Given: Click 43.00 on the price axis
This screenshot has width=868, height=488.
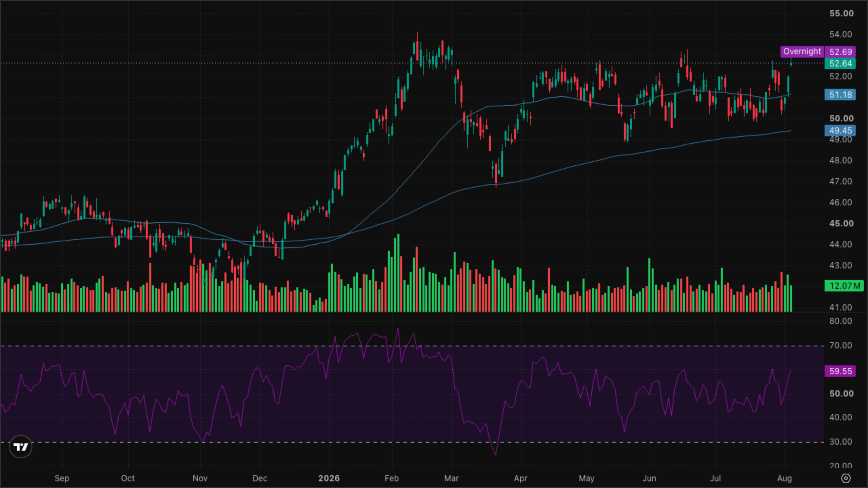Looking at the screenshot, I should 841,266.
